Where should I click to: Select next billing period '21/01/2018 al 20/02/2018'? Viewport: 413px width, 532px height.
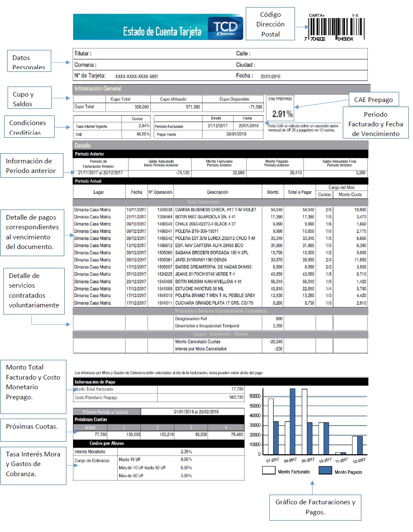[196, 412]
